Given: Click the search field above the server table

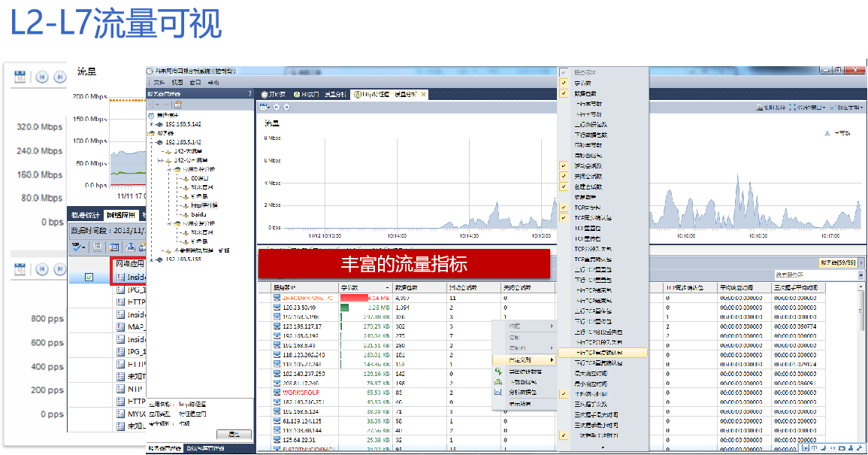Looking at the screenshot, I should pyautogui.click(x=816, y=275).
